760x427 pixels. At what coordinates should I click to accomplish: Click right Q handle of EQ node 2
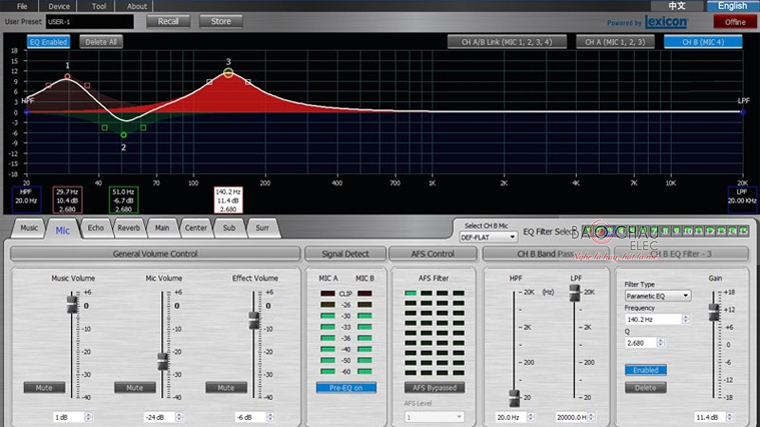tap(143, 127)
